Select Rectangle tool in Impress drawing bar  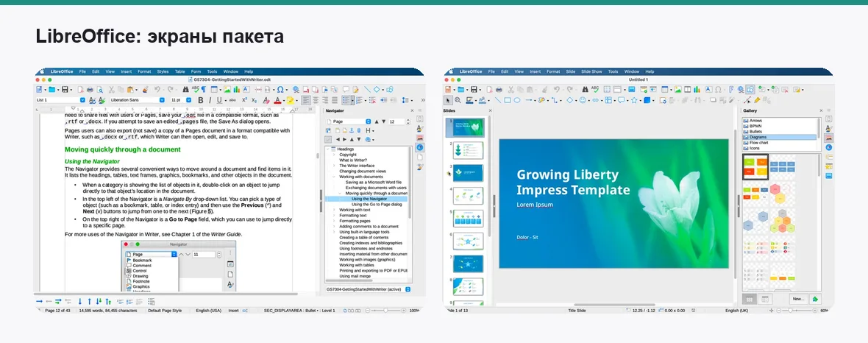[x=508, y=100]
